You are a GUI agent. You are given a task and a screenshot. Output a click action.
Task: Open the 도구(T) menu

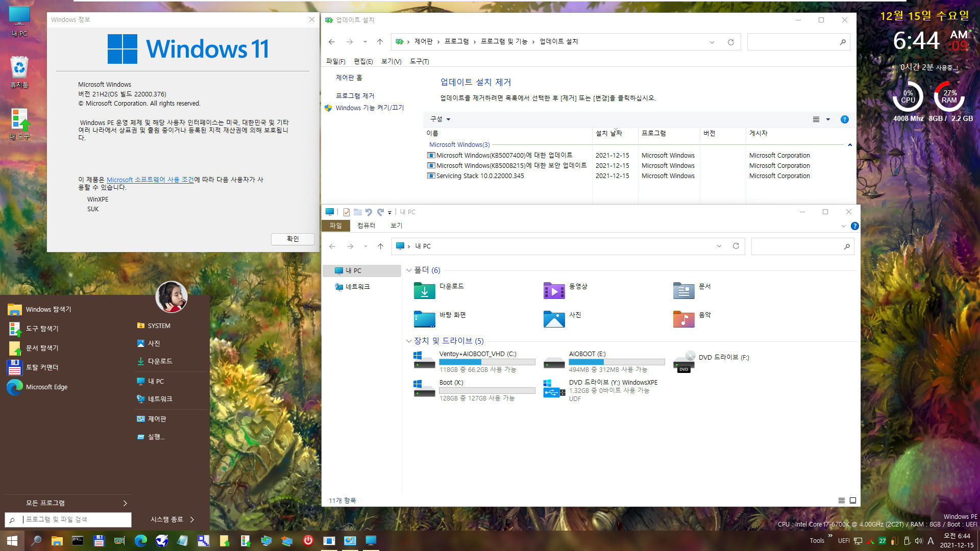pyautogui.click(x=419, y=61)
